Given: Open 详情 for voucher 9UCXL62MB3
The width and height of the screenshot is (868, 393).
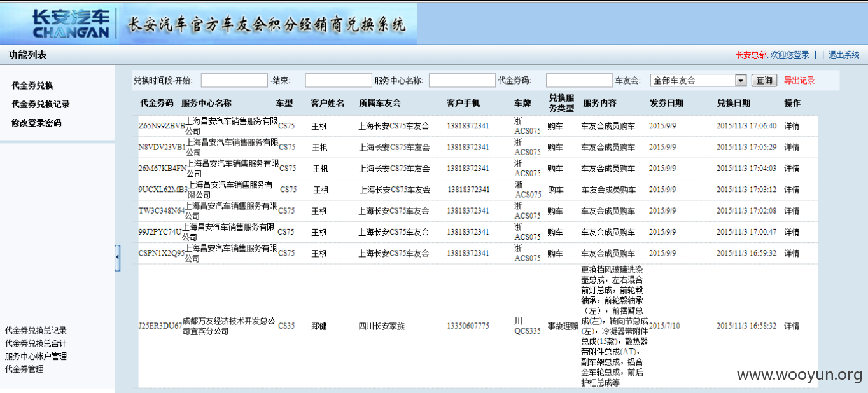Looking at the screenshot, I should point(792,190).
